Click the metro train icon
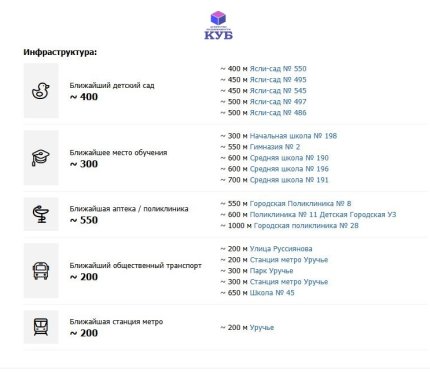Image resolution: width=430 pixels, height=374 pixels. click(41, 327)
